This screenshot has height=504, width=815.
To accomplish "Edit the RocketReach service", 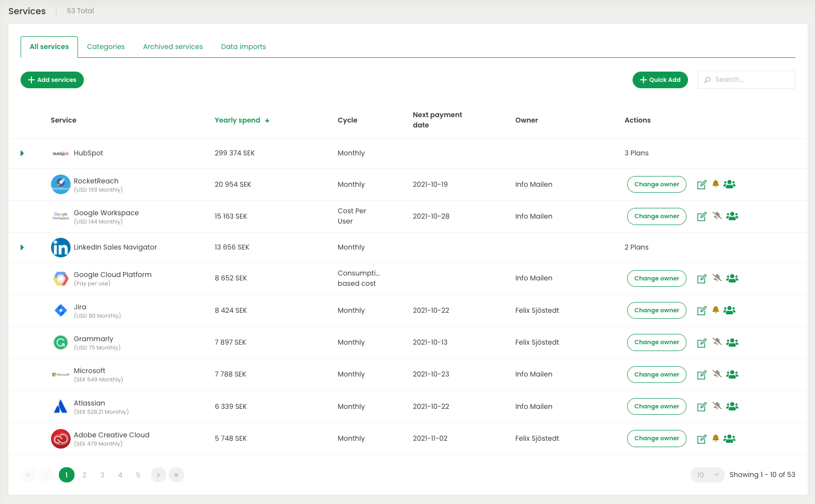I will 702,184.
